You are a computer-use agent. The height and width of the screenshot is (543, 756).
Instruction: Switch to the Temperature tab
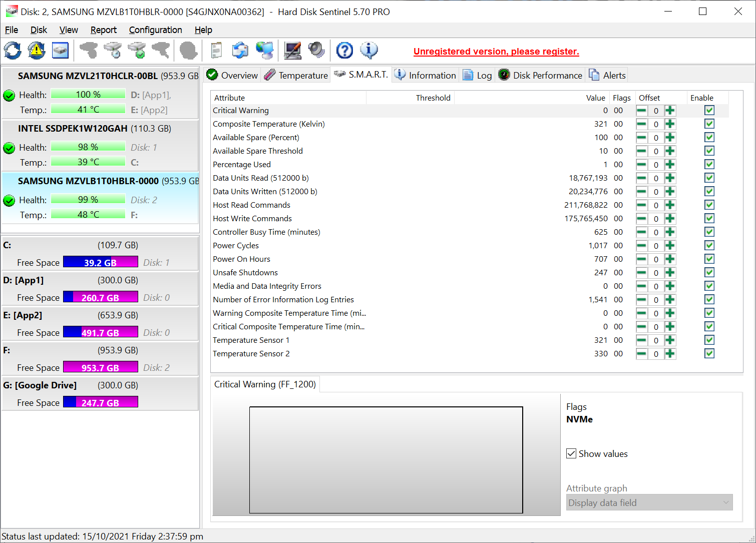tap(296, 75)
